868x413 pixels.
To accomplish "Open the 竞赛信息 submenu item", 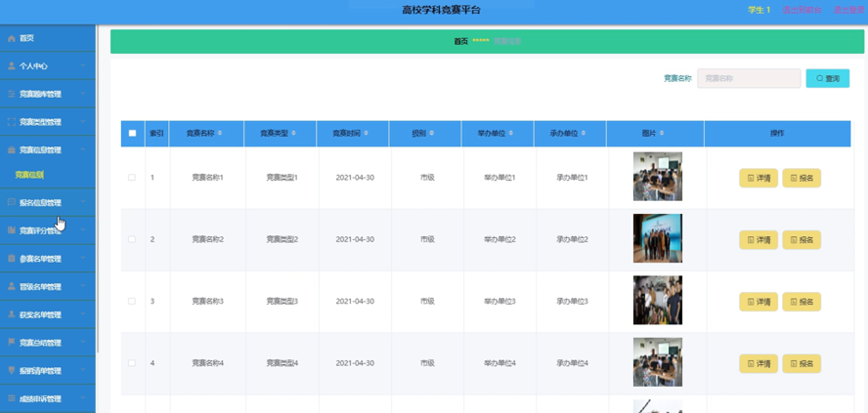I will click(29, 176).
